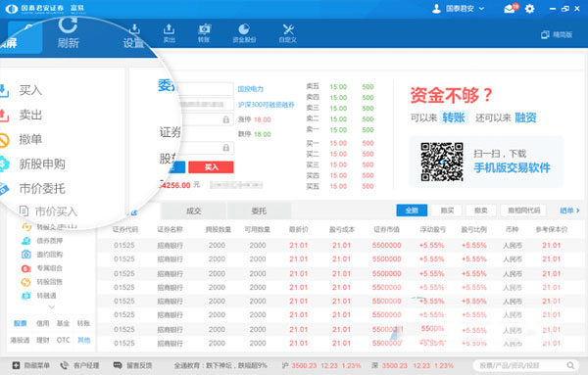This screenshot has width=588, height=375.
Task: Click the red 专属组合 sidebar icon
Action: [25, 268]
